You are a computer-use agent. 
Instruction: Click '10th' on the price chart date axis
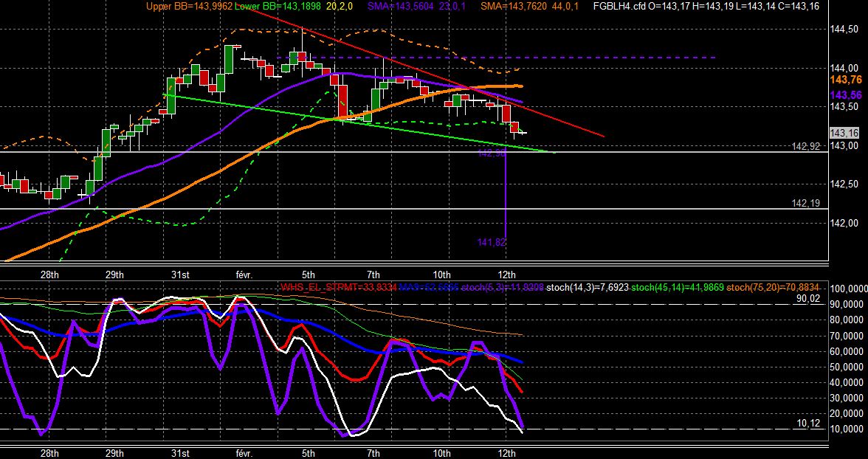point(441,275)
